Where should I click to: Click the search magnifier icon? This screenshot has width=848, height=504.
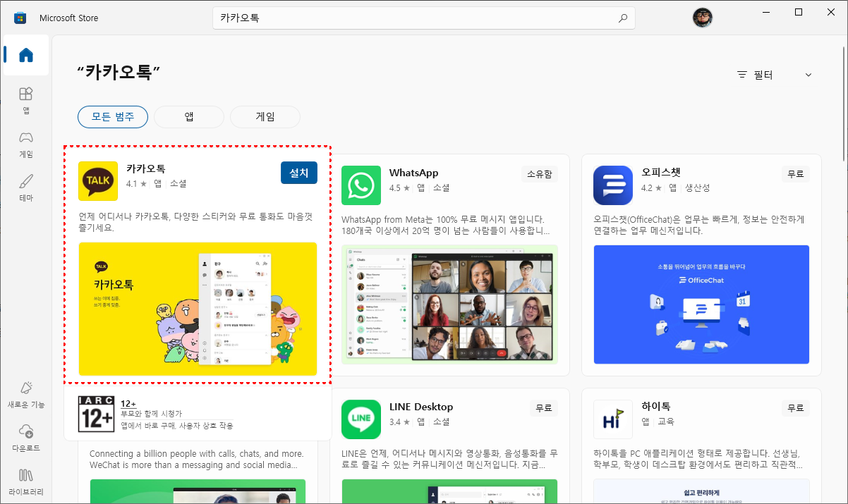[622, 18]
